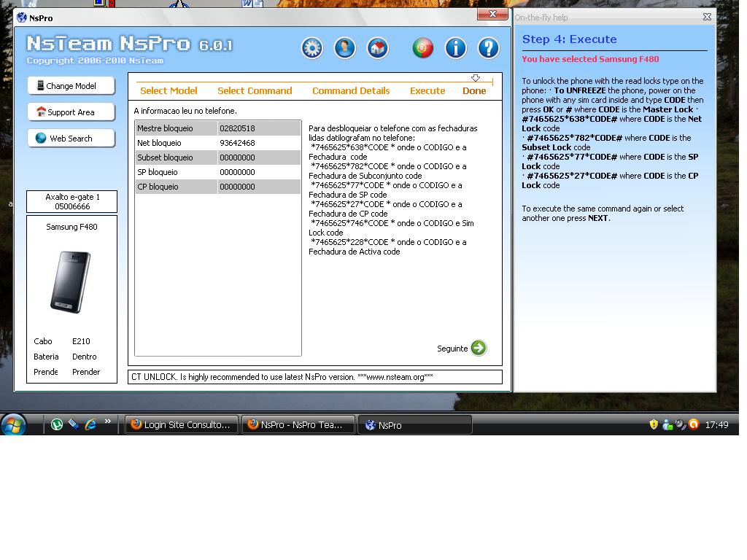Click the user account icon in the header
747x560 pixels.
tap(345, 48)
